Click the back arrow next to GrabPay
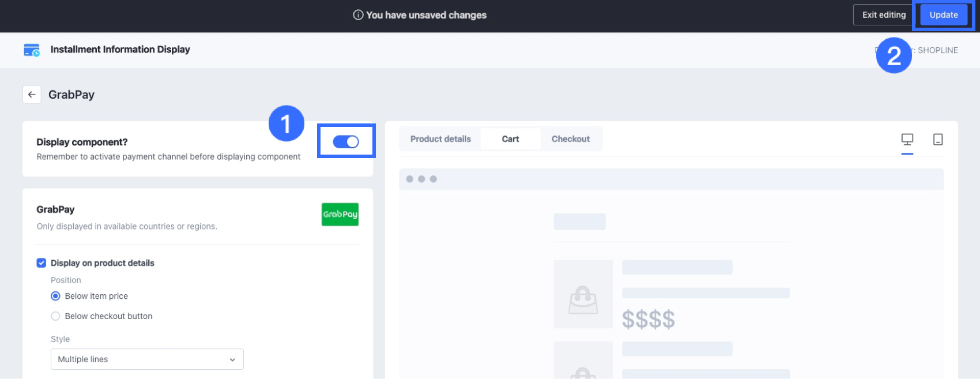This screenshot has height=379, width=980. (x=32, y=95)
